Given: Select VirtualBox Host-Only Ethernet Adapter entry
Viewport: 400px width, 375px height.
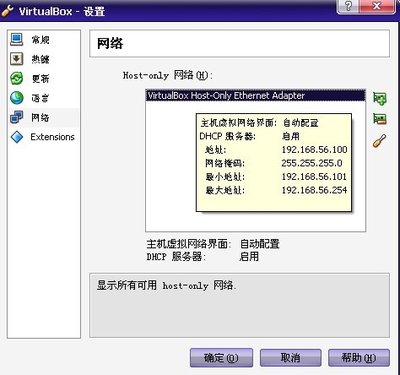Looking at the screenshot, I should (x=255, y=96).
